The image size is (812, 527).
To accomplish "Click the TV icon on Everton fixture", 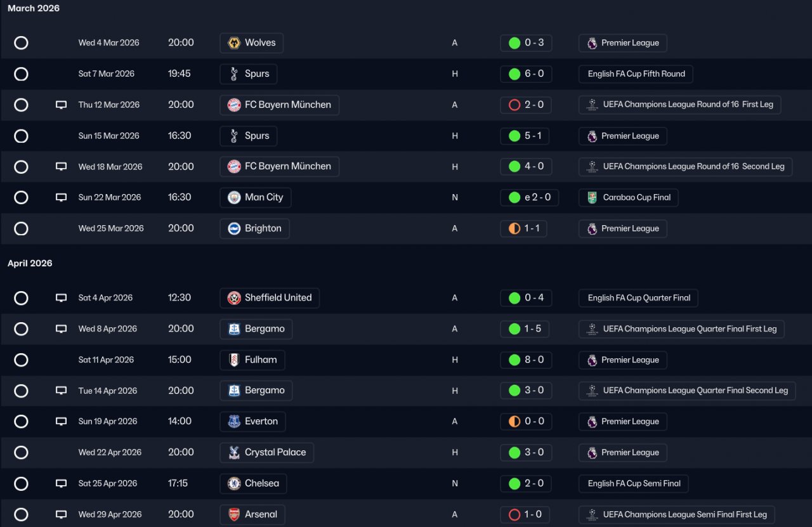I will pos(61,422).
